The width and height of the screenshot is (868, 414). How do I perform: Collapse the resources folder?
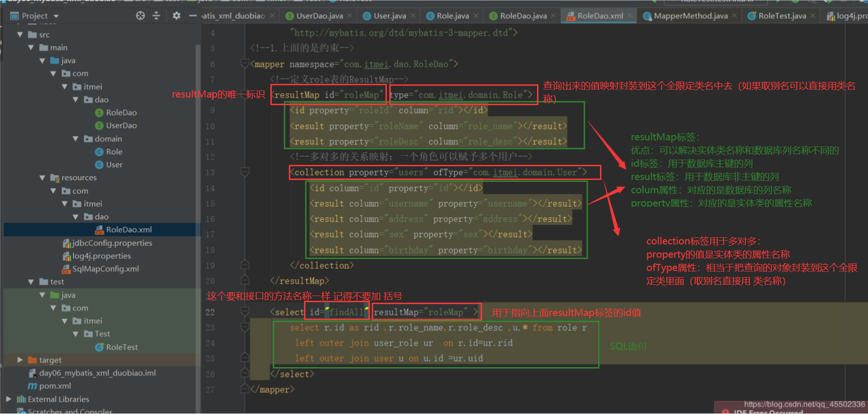[x=42, y=178]
